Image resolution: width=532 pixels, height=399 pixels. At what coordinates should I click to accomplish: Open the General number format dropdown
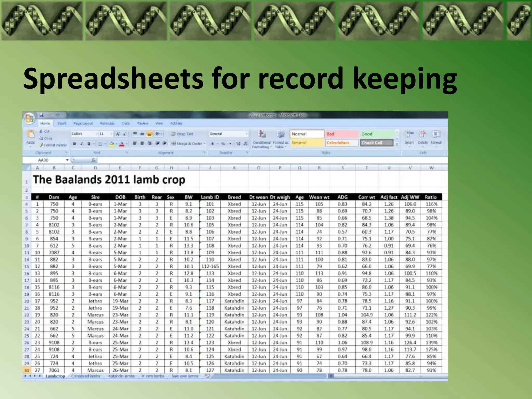coord(247,134)
